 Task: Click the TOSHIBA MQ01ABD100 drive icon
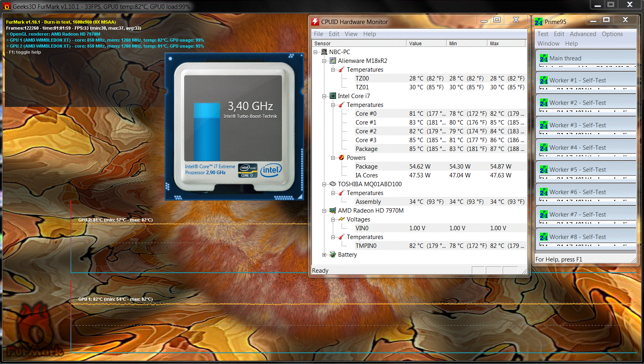point(333,184)
